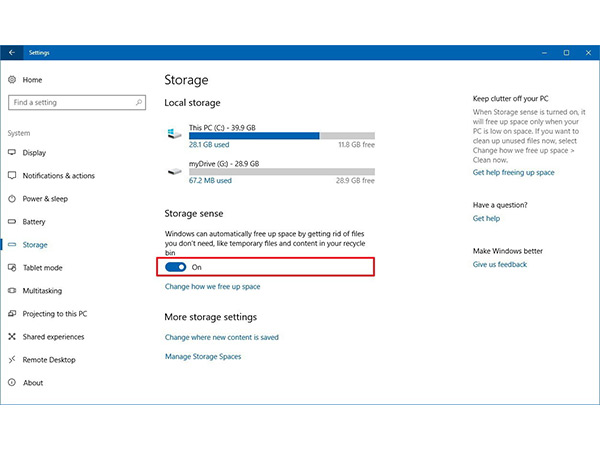Click the Give us feedback link

coord(499,265)
